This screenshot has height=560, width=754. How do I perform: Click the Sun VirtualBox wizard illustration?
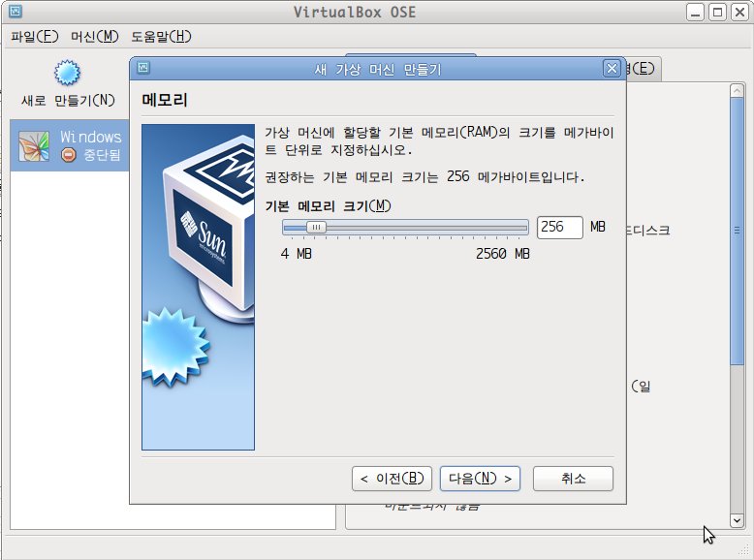(x=198, y=287)
